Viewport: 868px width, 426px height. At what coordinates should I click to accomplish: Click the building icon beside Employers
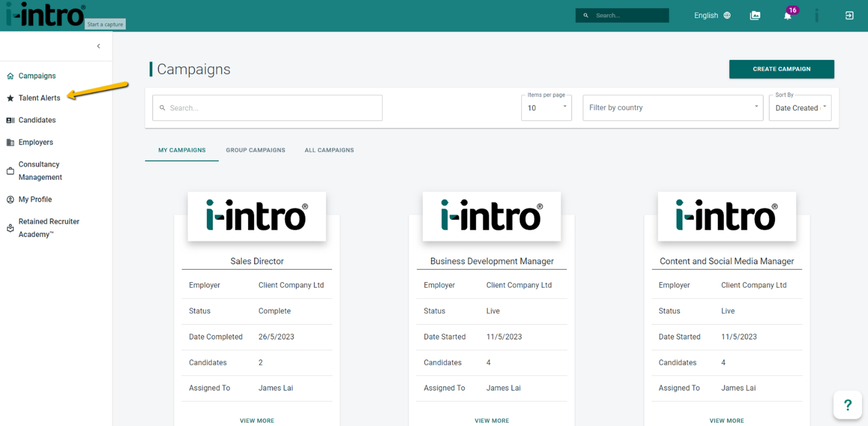click(x=10, y=142)
